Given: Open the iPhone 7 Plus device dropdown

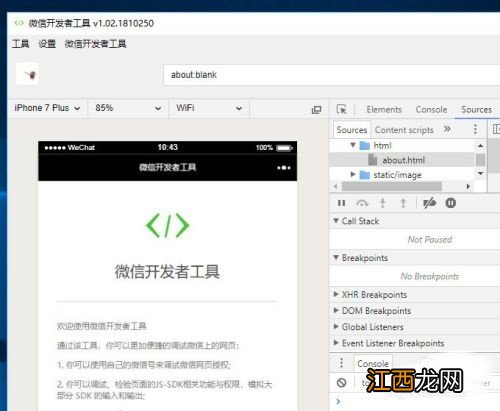Looking at the screenshot, I should 47,108.
